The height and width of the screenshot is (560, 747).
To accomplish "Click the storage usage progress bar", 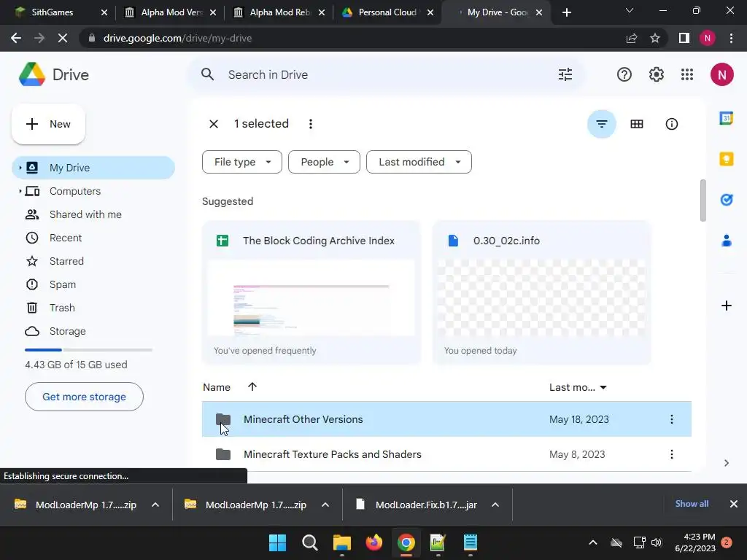I will coord(88,350).
